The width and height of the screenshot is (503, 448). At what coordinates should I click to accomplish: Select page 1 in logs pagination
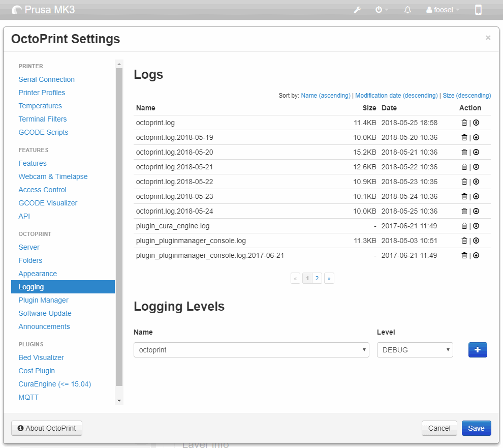(x=307, y=278)
